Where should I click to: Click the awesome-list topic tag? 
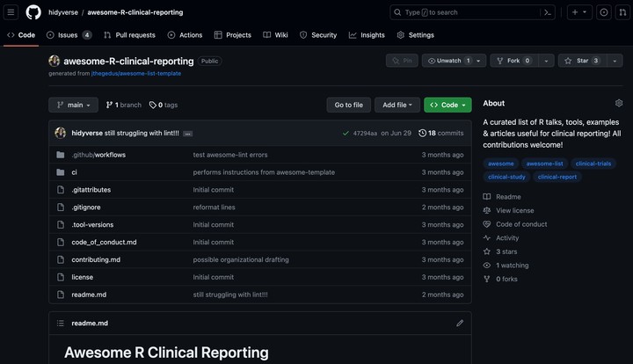544,164
